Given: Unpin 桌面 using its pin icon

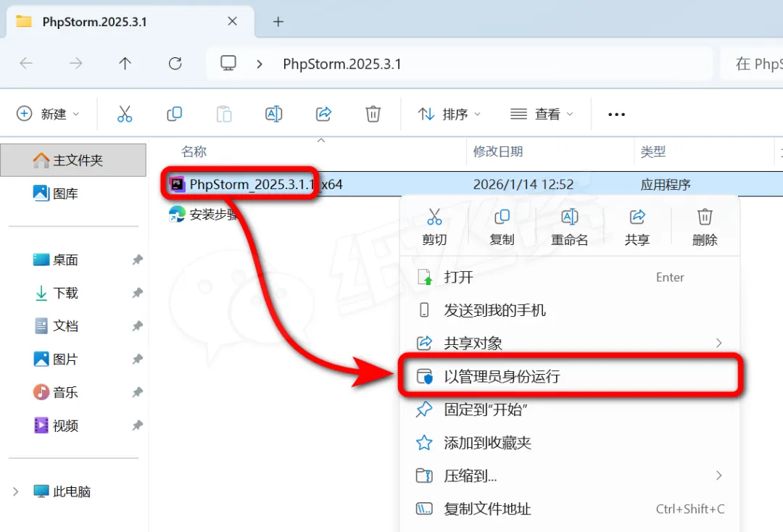Looking at the screenshot, I should [137, 259].
